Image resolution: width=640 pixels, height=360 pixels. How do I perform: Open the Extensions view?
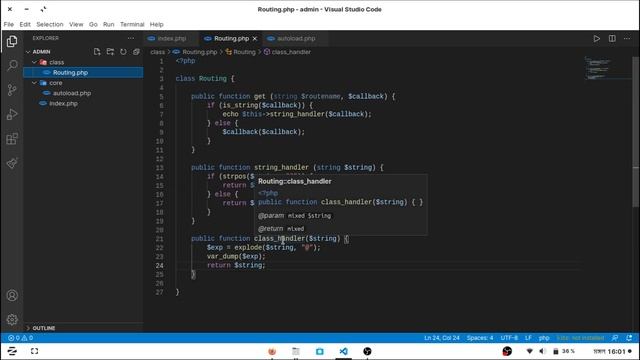(12, 139)
